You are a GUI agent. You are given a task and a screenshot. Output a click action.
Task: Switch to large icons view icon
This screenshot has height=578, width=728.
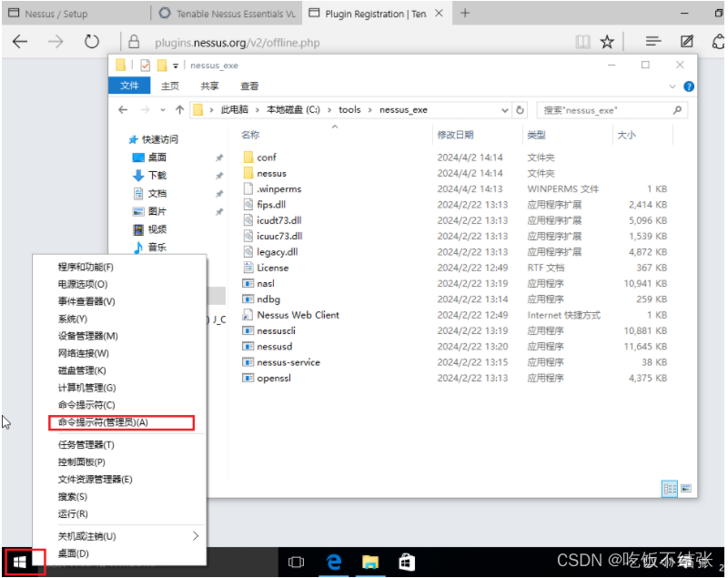686,489
